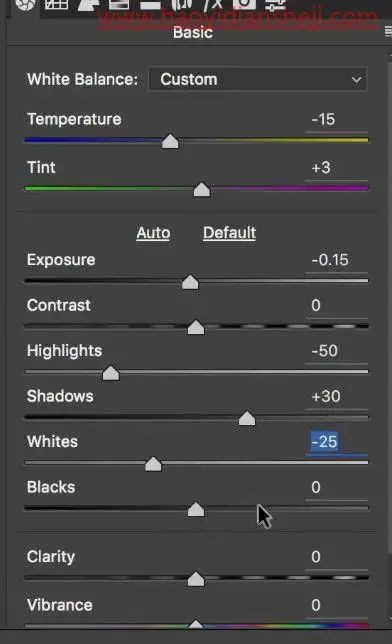Open the Split Toning tab icon
This screenshot has width=392, height=644.
click(150, 5)
